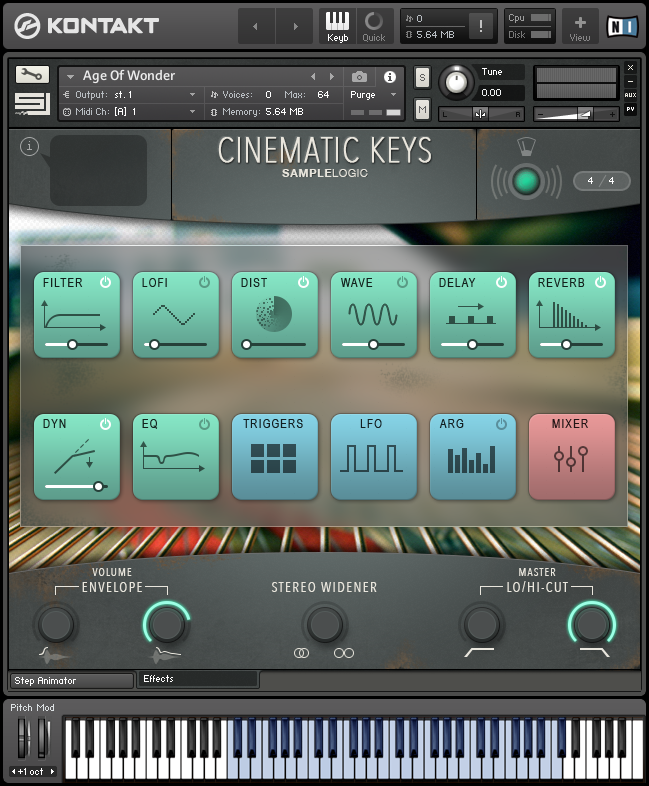Viewport: 649px width, 786px height.
Task: Open the LOFI effect tile
Action: tap(175, 315)
